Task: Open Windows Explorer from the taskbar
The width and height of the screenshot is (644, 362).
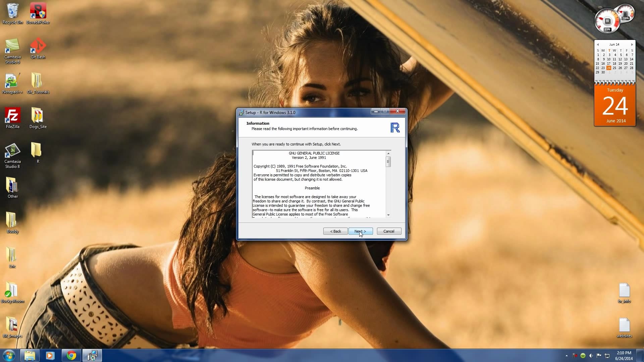Action: click(x=30, y=355)
